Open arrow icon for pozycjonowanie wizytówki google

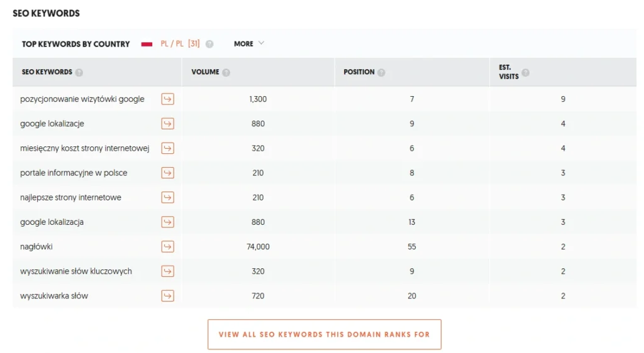coord(167,99)
